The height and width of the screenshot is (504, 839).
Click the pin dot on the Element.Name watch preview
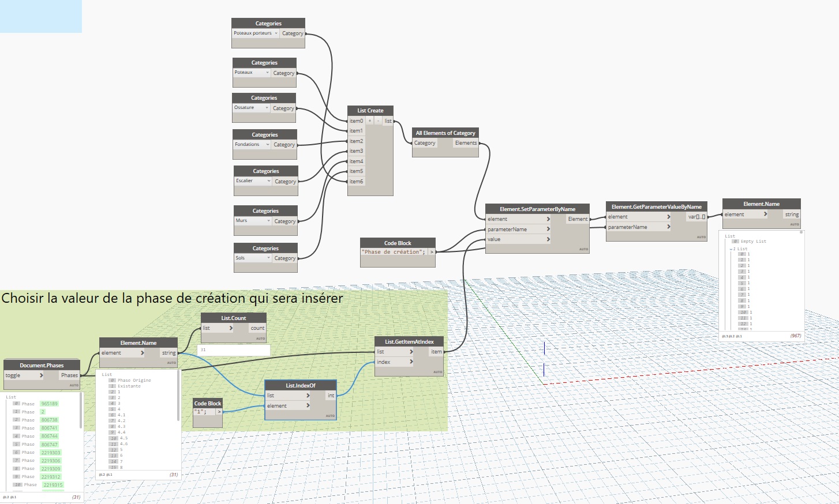[x=801, y=232]
